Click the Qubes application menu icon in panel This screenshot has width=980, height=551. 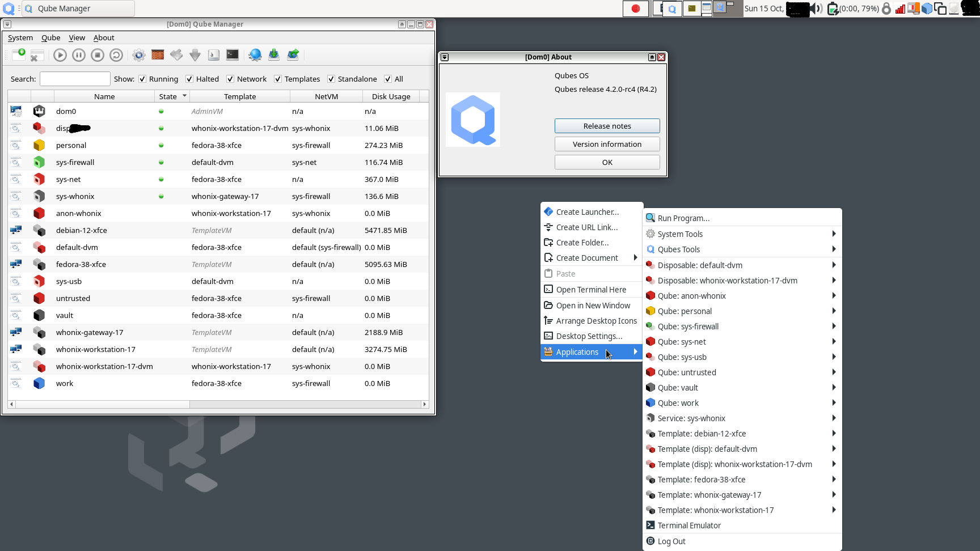(x=9, y=9)
